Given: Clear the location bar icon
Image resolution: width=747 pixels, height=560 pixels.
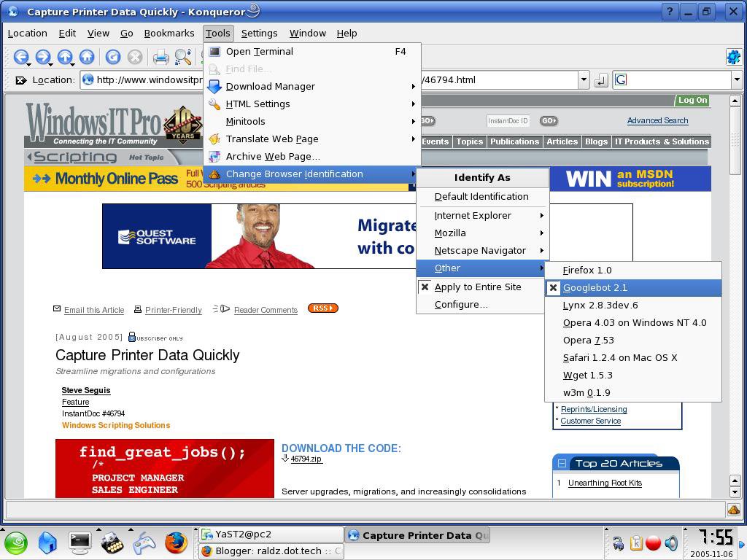Looking at the screenshot, I should click(20, 80).
